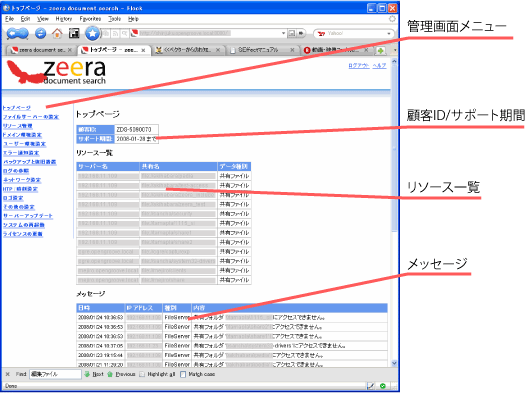Image resolution: width=526 pixels, height=393 pixels.
Task: Open the View menu
Action: point(43,19)
